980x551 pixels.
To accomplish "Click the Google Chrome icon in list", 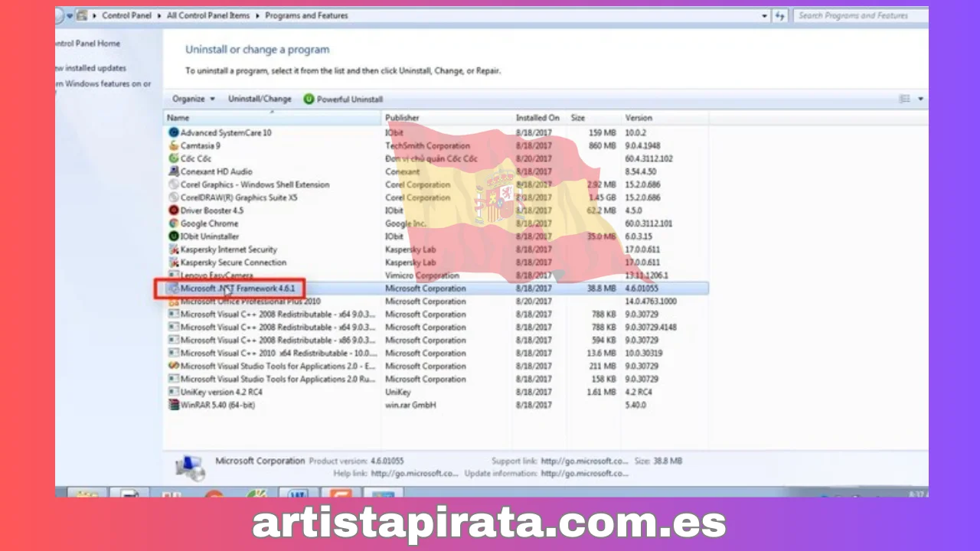I will [x=174, y=223].
